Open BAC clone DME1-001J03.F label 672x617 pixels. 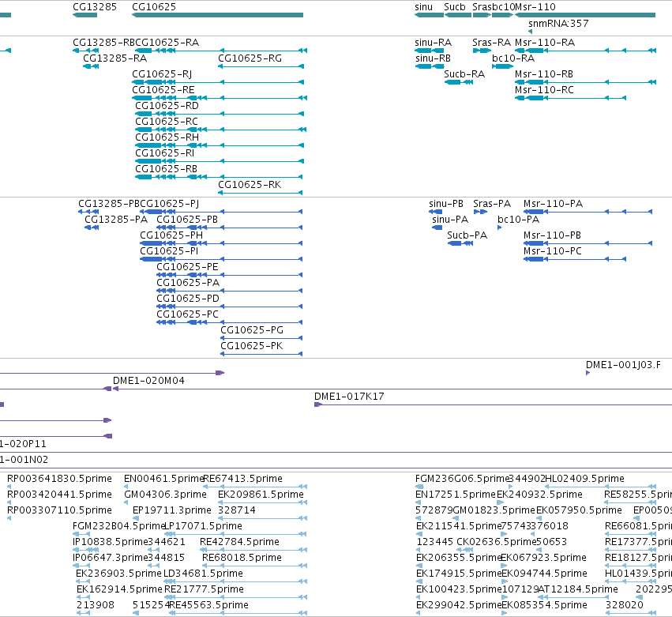[623, 365]
